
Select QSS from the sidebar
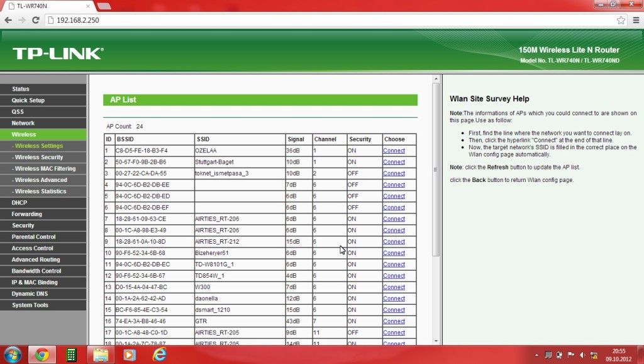[x=43, y=112]
